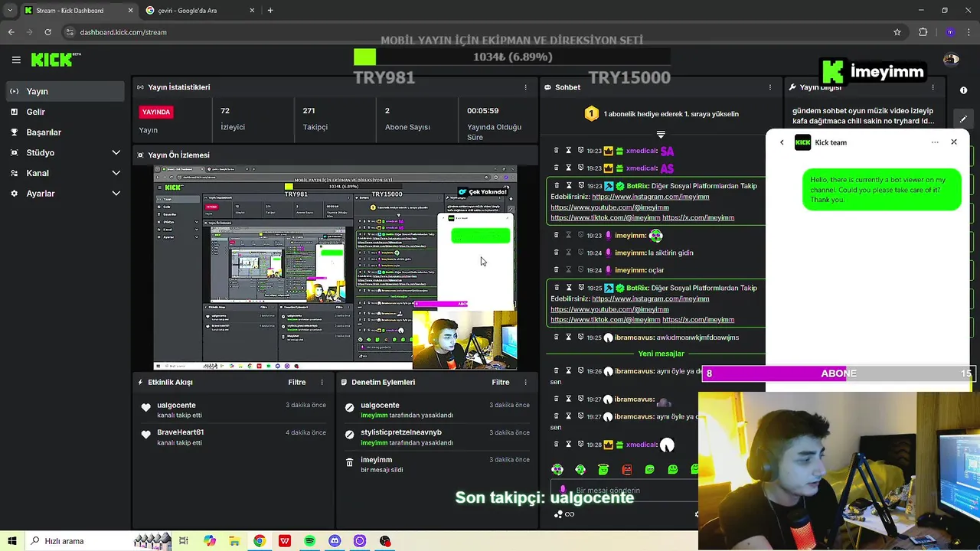Screen dimensions: 980x551
Task: Bookmark this page with the star icon
Action: [x=897, y=32]
